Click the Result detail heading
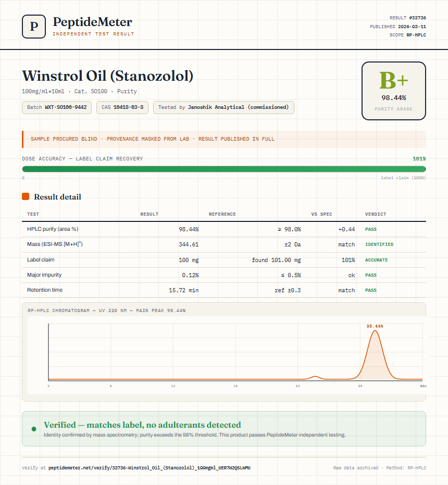448x485 pixels. [57, 197]
